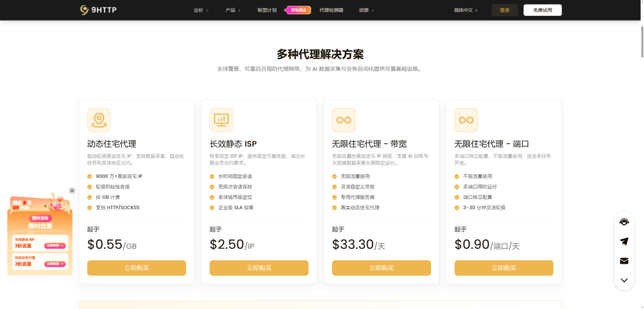Click 立即购买 under $0.55/GB plan
The width and height of the screenshot is (644, 309).
pyautogui.click(x=137, y=268)
